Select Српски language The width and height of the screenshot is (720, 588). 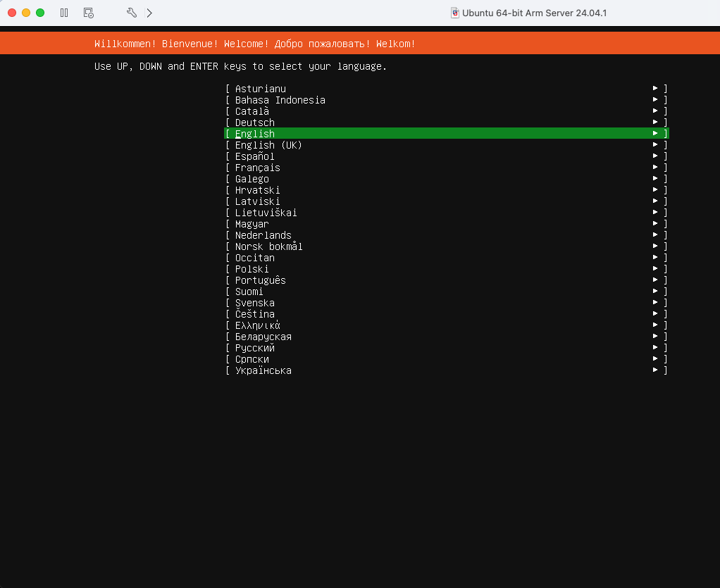click(447, 359)
